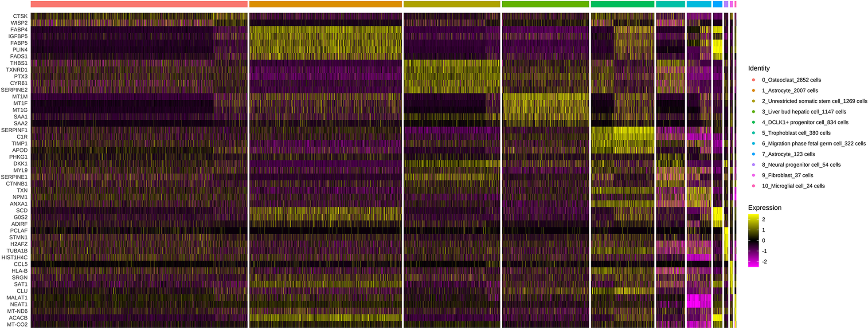
Task: Select legend text '10_Microglial cell_24 cells'
Action: coord(793,186)
